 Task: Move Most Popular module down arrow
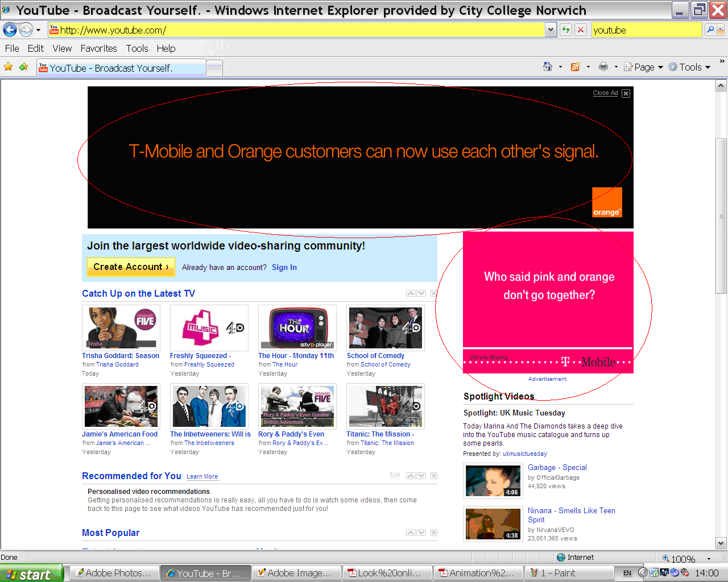point(421,533)
